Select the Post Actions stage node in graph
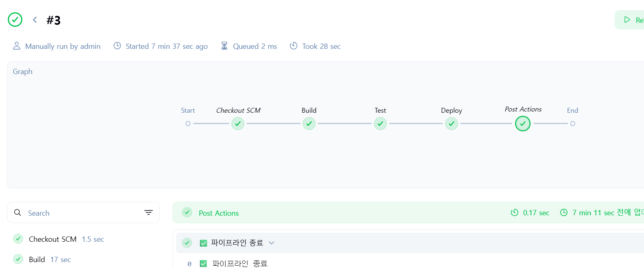The width and height of the screenshot is (644, 269). tap(523, 123)
